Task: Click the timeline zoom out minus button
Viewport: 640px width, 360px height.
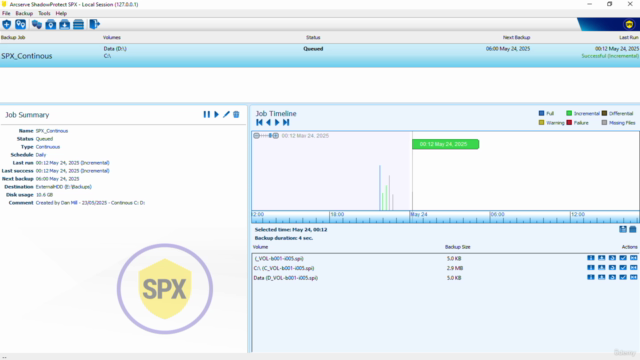Action: coord(256,136)
